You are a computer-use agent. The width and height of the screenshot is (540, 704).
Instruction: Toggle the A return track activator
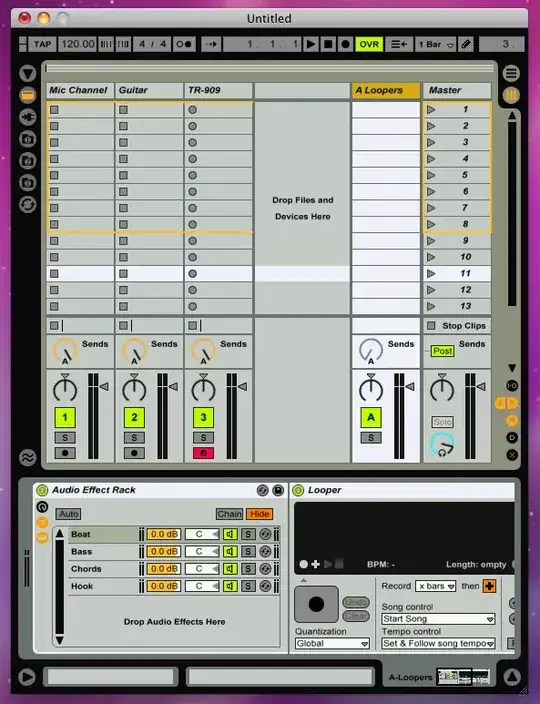371,417
